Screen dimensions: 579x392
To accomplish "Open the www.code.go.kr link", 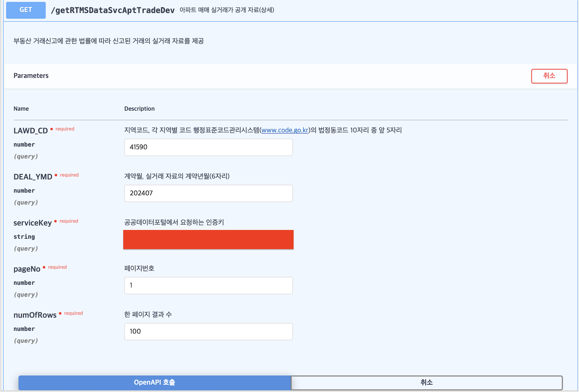I will (285, 130).
